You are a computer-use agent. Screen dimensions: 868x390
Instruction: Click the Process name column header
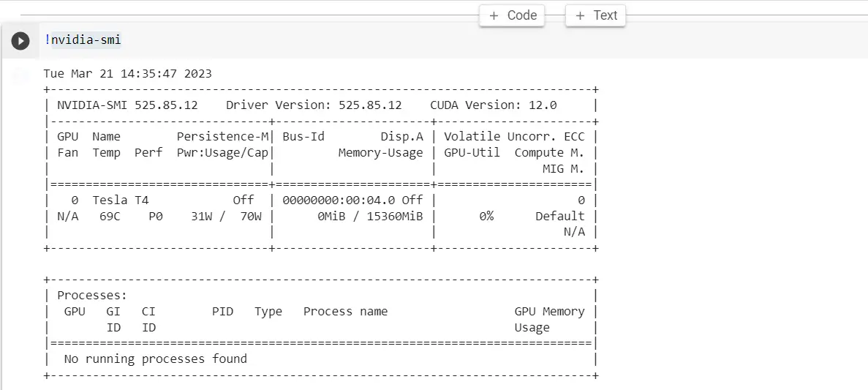(x=345, y=311)
